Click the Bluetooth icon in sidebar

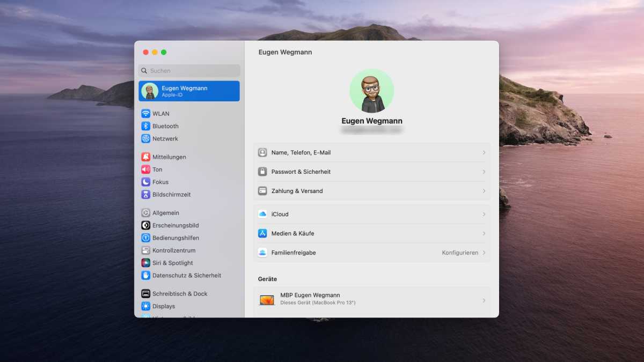click(145, 126)
